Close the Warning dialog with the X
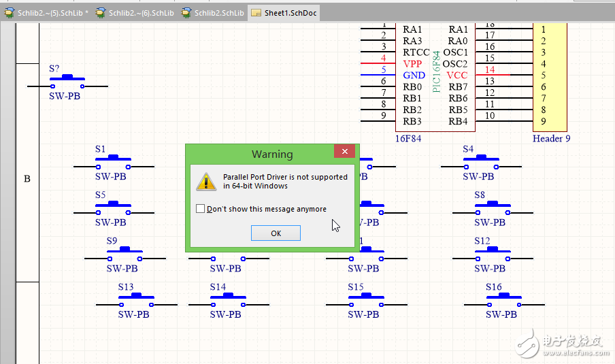The height and width of the screenshot is (364, 615). click(345, 152)
